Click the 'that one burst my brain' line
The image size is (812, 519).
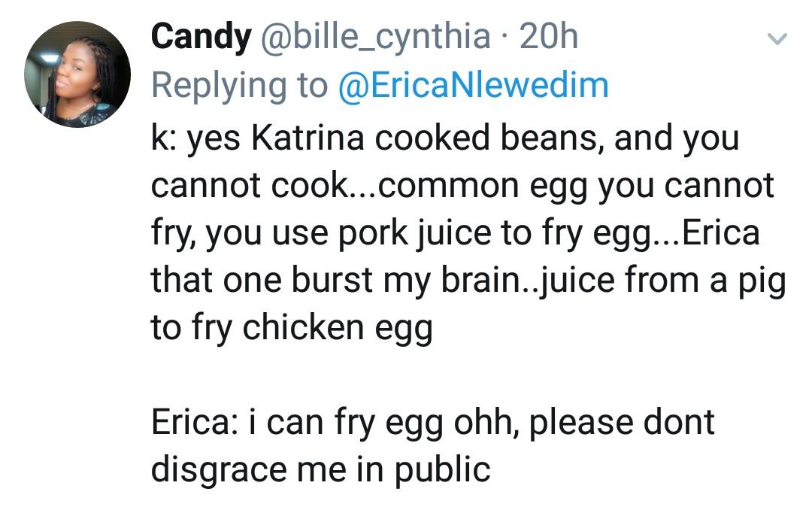468,281
